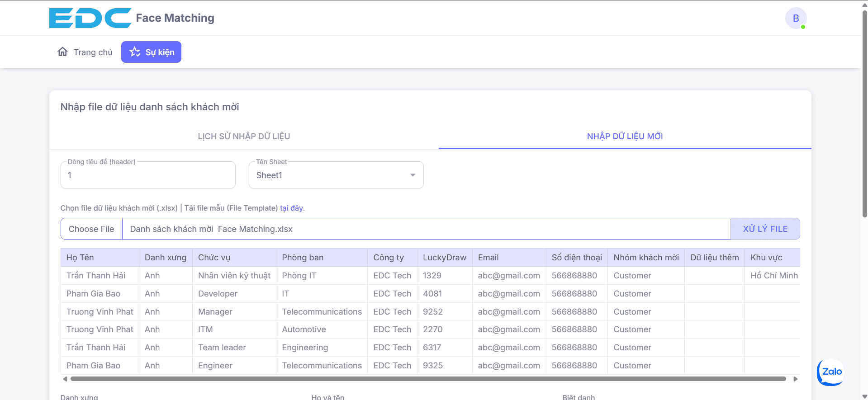Image resolution: width=868 pixels, height=400 pixels.
Task: Click the Danh xưng column header
Action: (x=166, y=258)
